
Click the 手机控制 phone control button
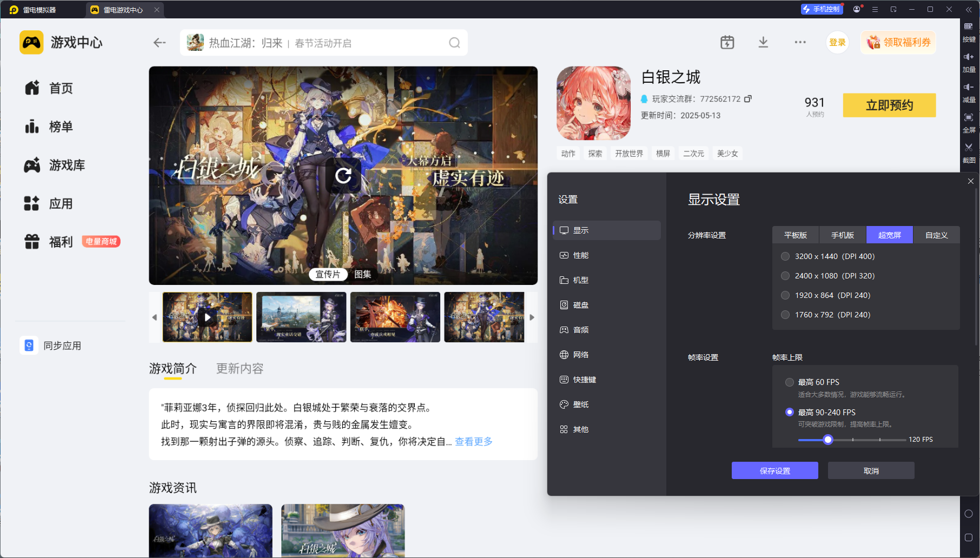click(822, 9)
